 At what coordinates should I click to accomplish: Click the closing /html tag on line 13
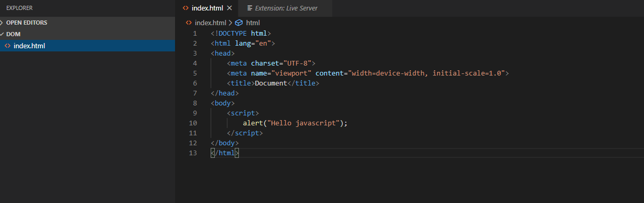tap(225, 153)
